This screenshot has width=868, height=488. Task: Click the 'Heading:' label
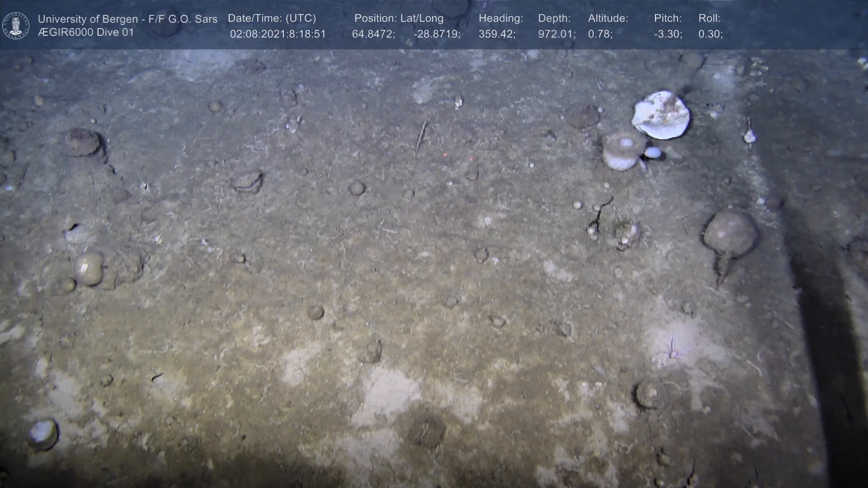pos(500,19)
